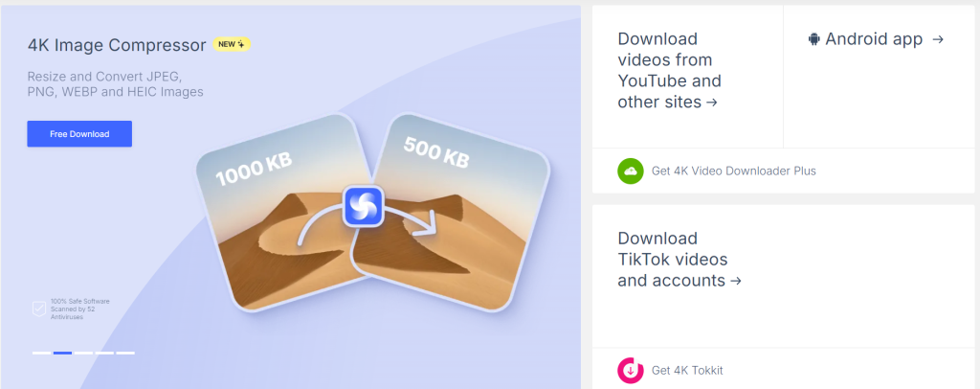Click the Android robot icon
Image resolution: width=980 pixels, height=389 pixels.
(813, 39)
